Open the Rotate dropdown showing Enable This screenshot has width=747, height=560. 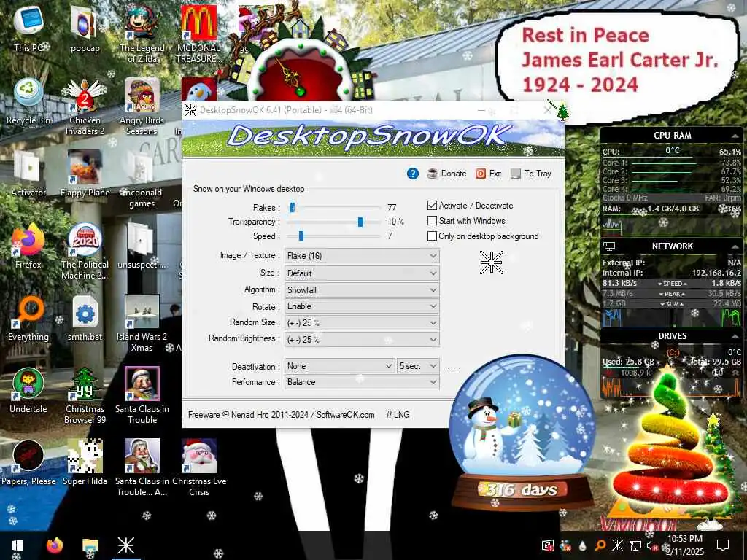point(362,306)
